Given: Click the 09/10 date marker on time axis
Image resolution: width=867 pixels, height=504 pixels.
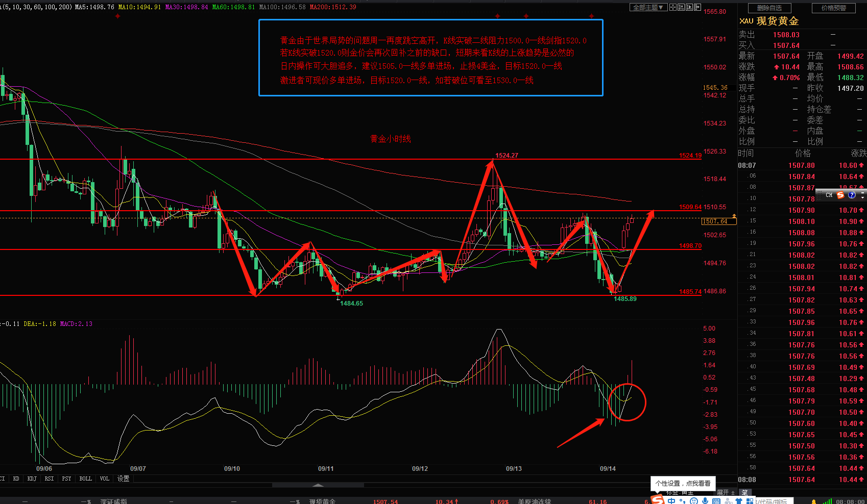Looking at the screenshot, I should click(x=232, y=468).
